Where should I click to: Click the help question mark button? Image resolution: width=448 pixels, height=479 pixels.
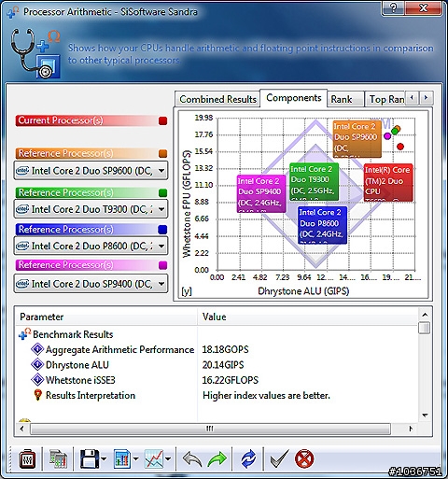(x=394, y=7)
